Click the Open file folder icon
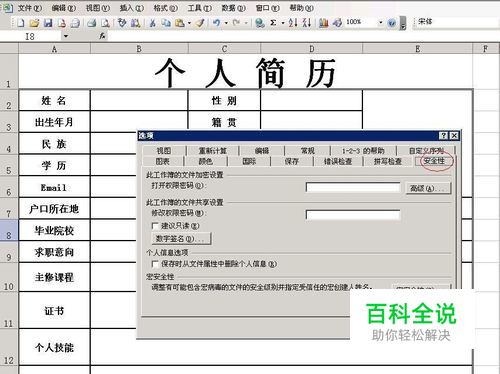 34,23
